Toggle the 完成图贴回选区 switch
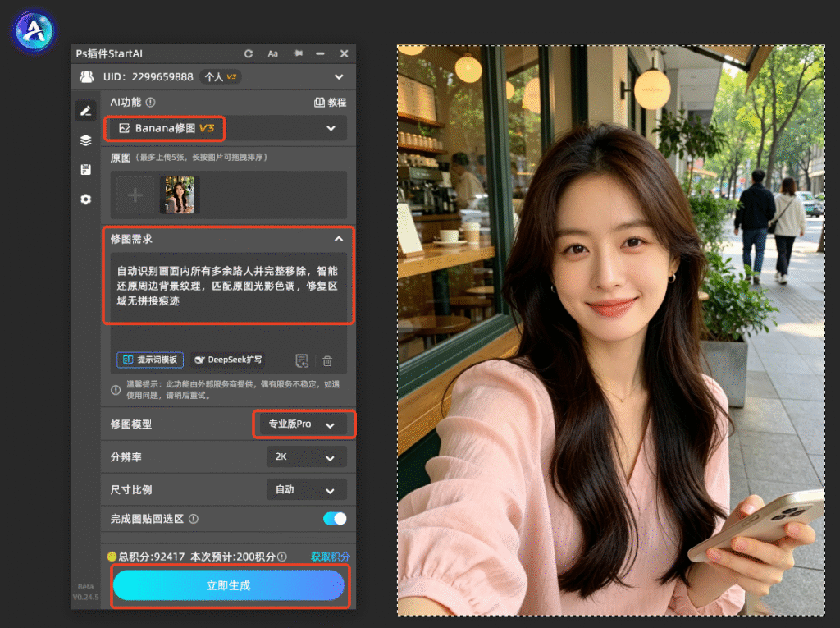 (335, 519)
